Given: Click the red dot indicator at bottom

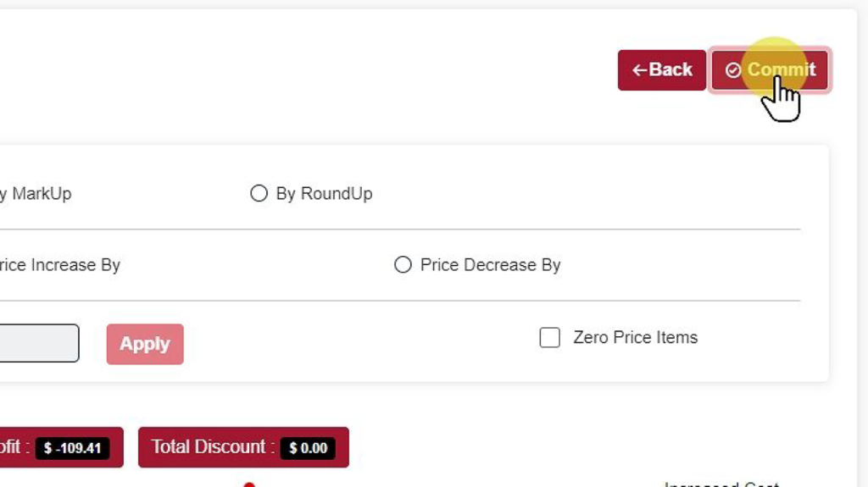Looking at the screenshot, I should (249, 484).
